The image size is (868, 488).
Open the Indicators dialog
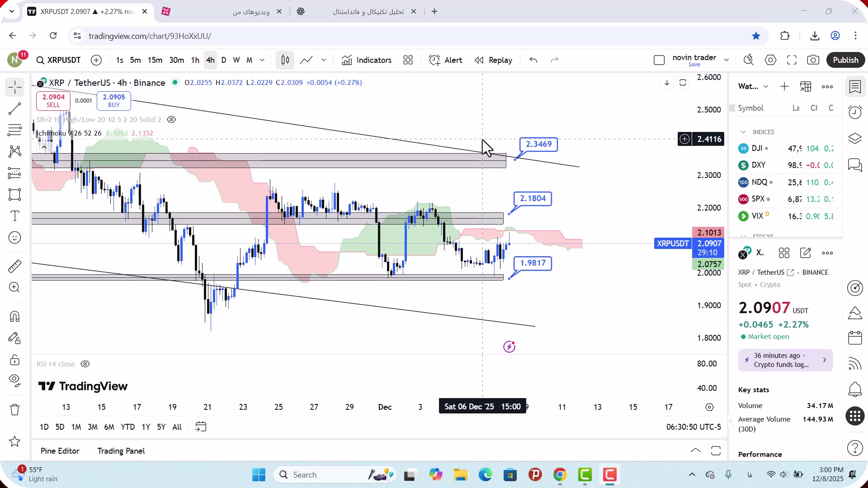click(x=367, y=60)
